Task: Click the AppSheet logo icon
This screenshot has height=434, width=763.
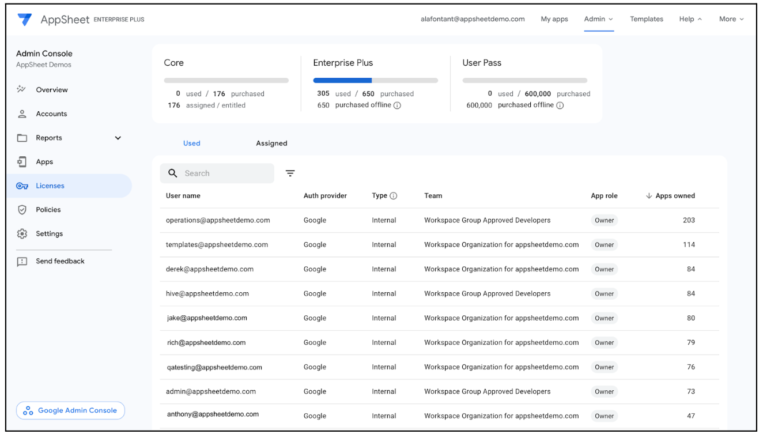Action: pos(24,19)
